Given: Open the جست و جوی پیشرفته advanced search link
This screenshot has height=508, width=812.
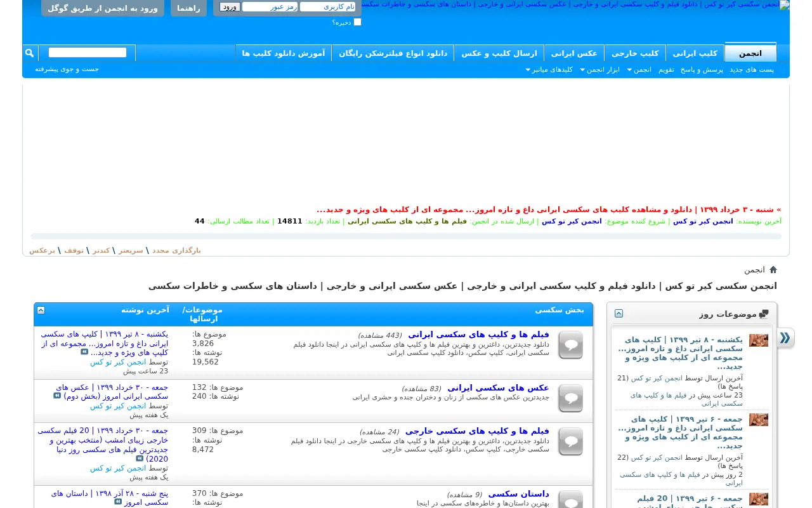Looking at the screenshot, I should click(x=67, y=69).
